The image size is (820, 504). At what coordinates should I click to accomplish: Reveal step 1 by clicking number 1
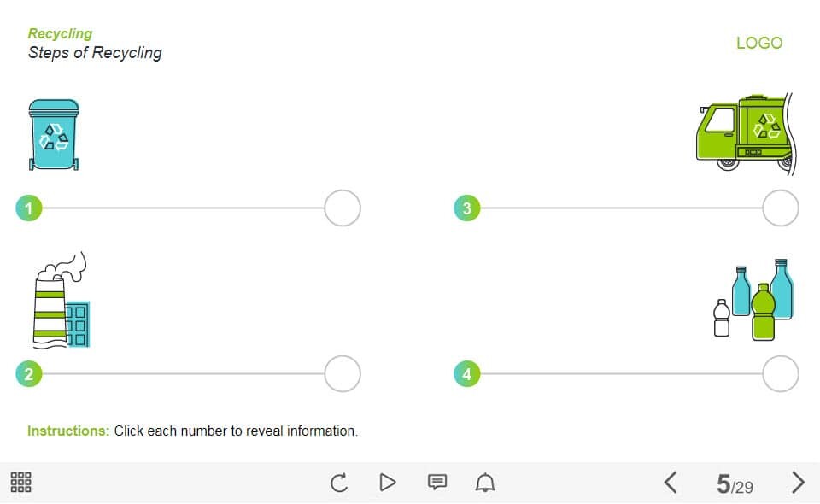coord(29,208)
